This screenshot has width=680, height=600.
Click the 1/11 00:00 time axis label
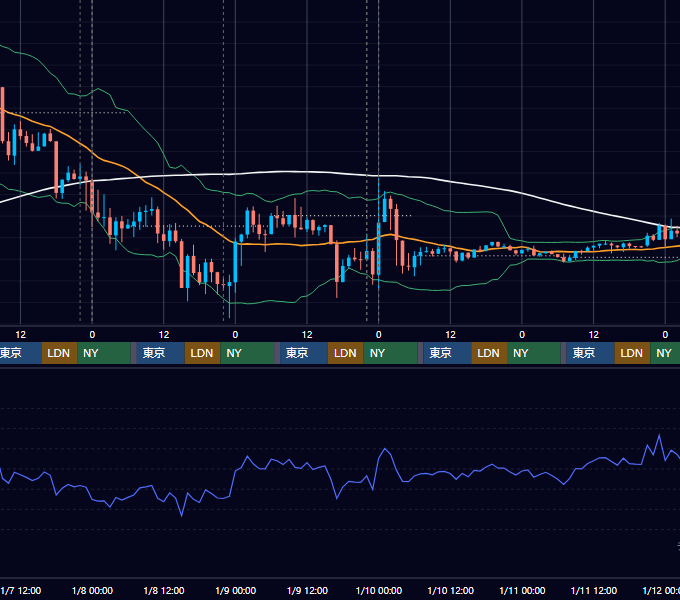(x=522, y=590)
